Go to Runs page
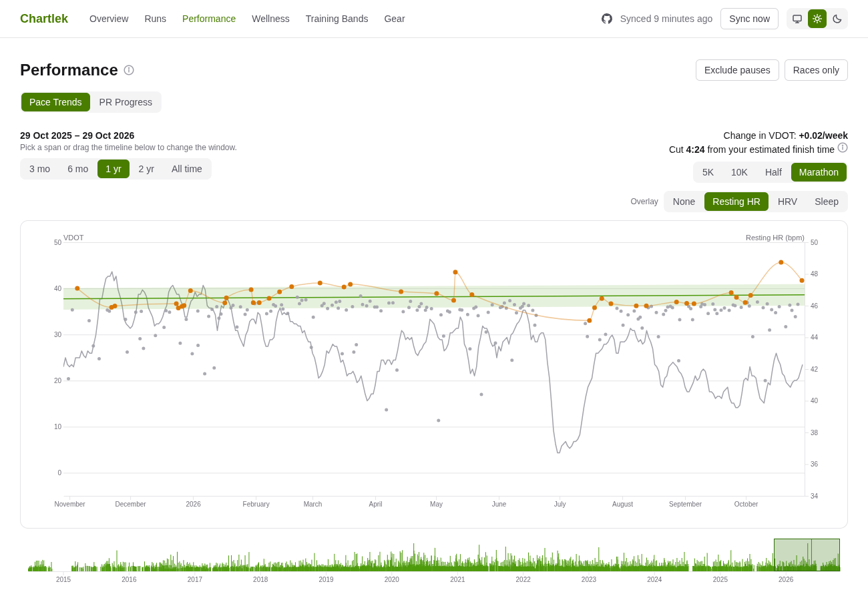Image resolution: width=868 pixels, height=606 pixels. [156, 19]
